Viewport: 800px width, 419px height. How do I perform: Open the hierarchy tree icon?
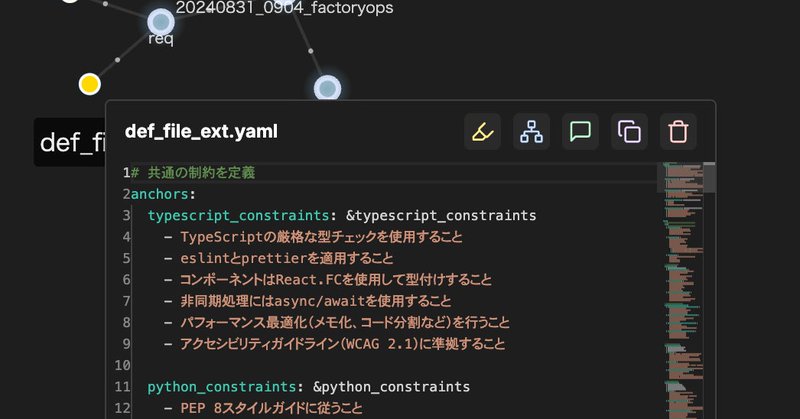(531, 132)
